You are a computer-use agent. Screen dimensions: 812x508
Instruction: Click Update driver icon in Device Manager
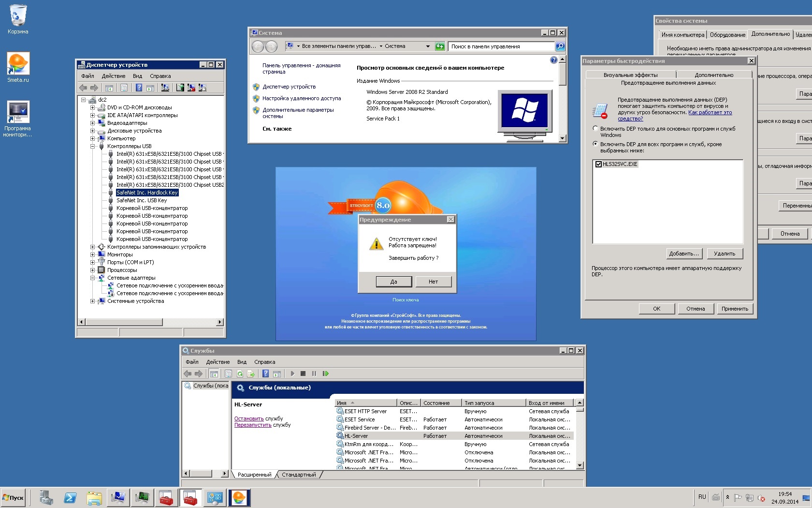tap(180, 88)
